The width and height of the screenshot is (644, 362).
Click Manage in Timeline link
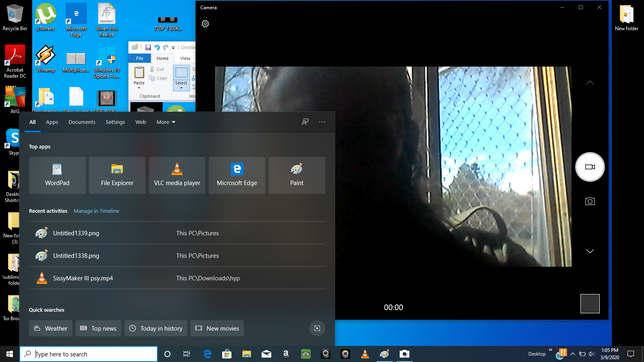click(x=96, y=211)
